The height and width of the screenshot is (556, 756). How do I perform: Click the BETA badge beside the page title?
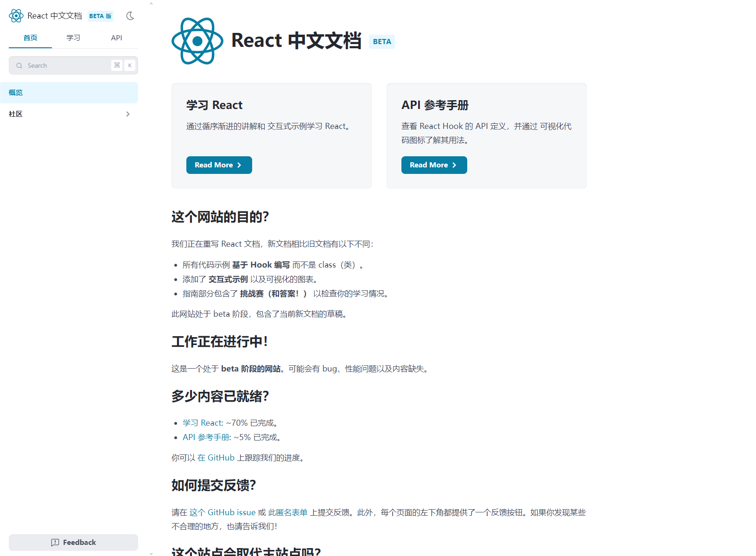382,42
